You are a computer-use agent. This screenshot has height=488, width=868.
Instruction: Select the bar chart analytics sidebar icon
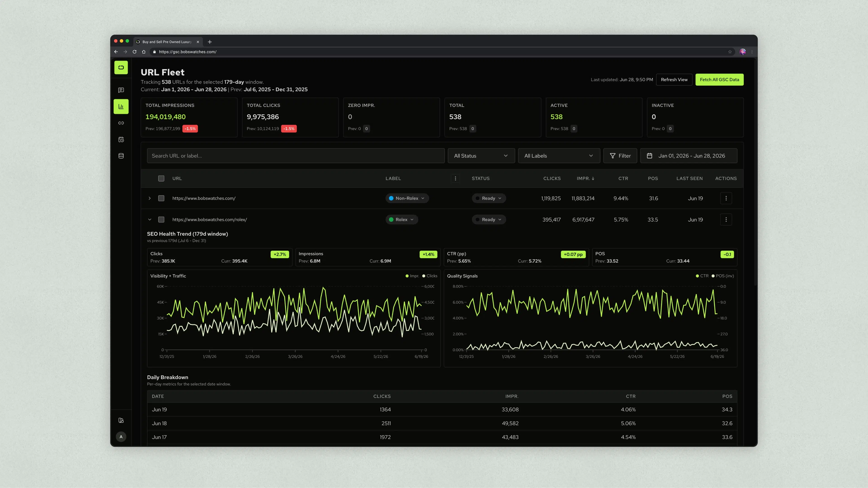[121, 106]
